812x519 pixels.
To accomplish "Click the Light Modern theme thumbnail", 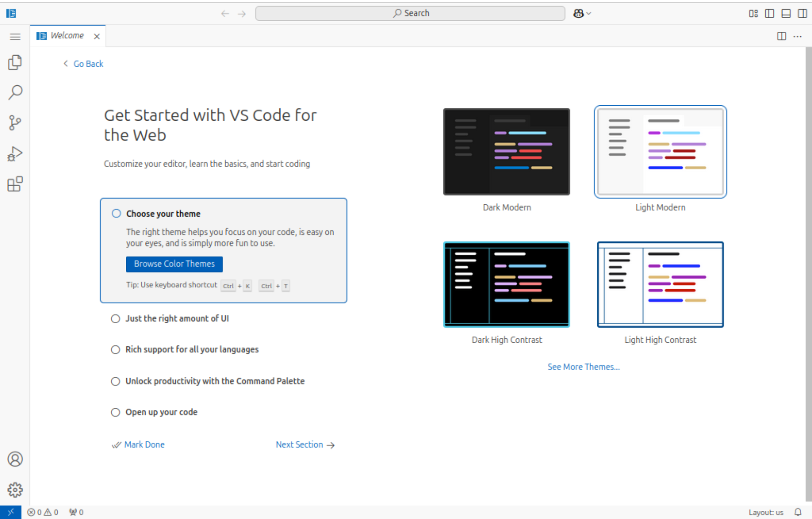I will click(x=660, y=152).
